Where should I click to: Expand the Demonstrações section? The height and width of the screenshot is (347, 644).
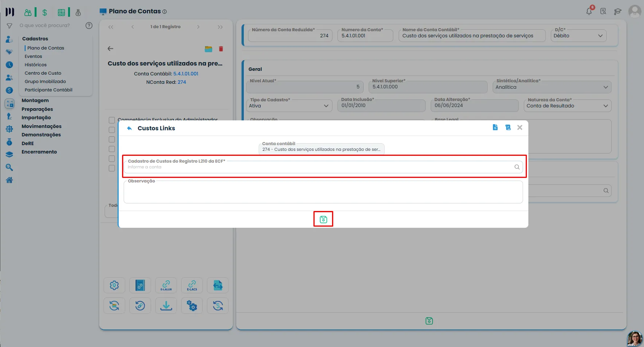pyautogui.click(x=41, y=135)
